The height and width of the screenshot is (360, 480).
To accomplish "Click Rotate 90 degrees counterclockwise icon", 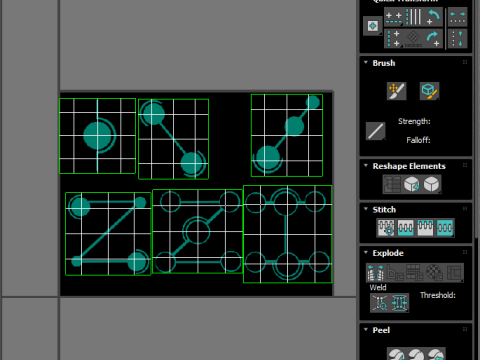I will (x=433, y=17).
